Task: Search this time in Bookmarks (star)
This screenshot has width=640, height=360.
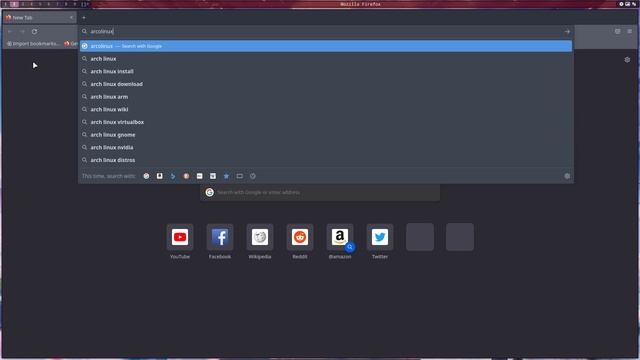Action: click(226, 176)
